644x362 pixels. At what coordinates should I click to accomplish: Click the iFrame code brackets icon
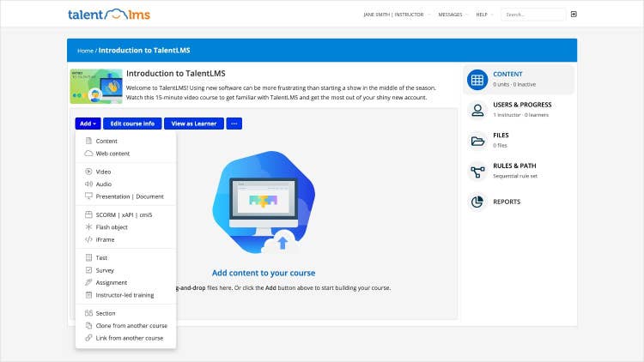[88, 239]
